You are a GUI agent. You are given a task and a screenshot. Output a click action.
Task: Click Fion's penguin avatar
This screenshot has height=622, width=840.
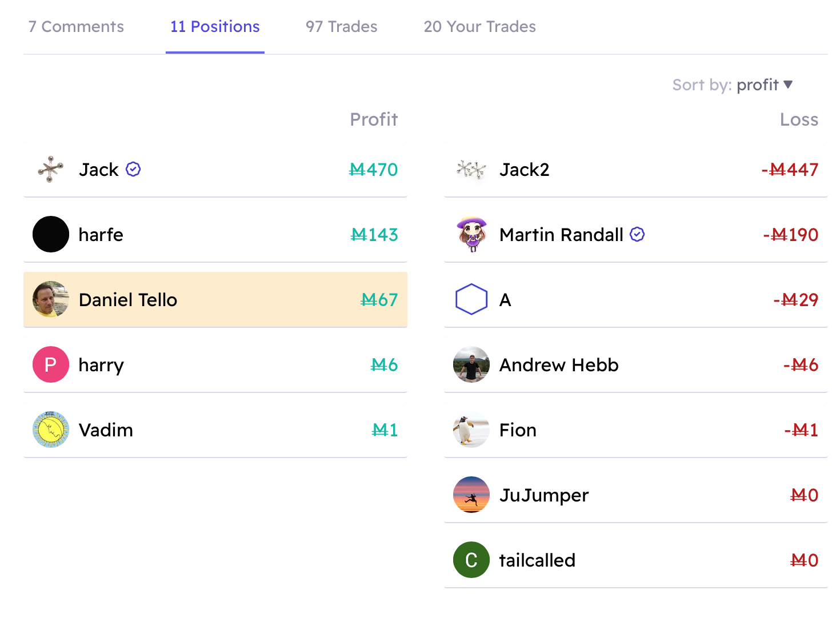pos(471,430)
